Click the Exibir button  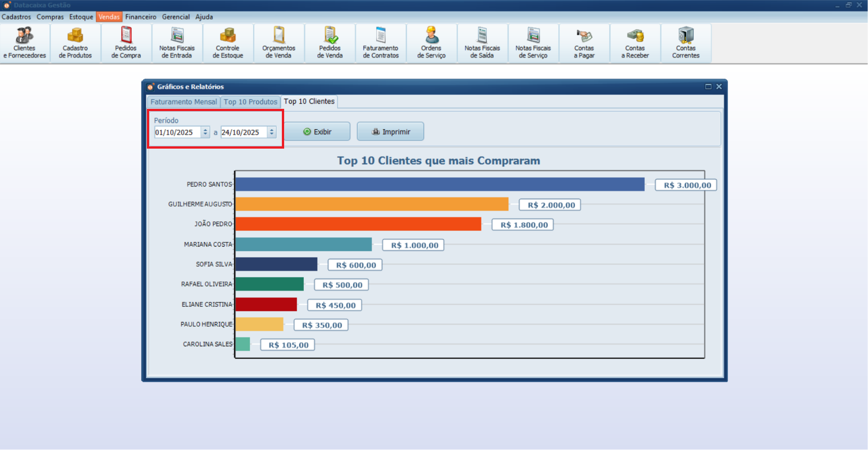(x=318, y=131)
